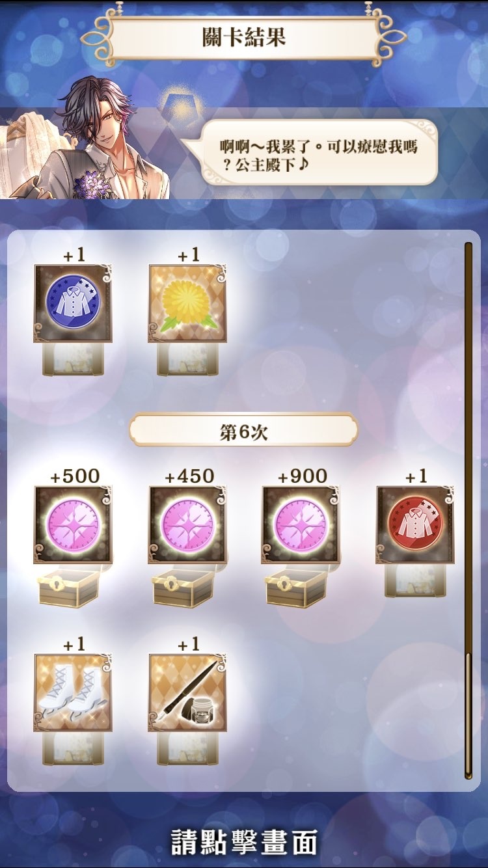The width and height of the screenshot is (488, 868).
Task: Tap the blue shirt medal reward icon
Action: pos(73,303)
